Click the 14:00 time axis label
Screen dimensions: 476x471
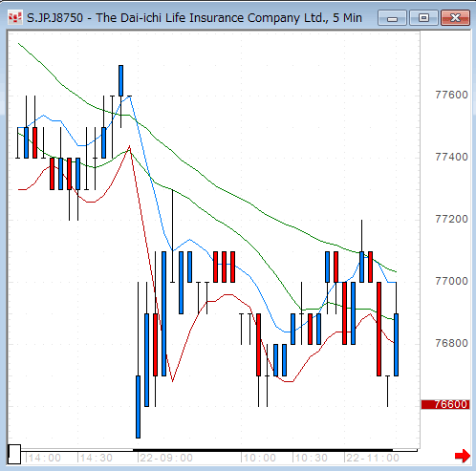point(45,458)
